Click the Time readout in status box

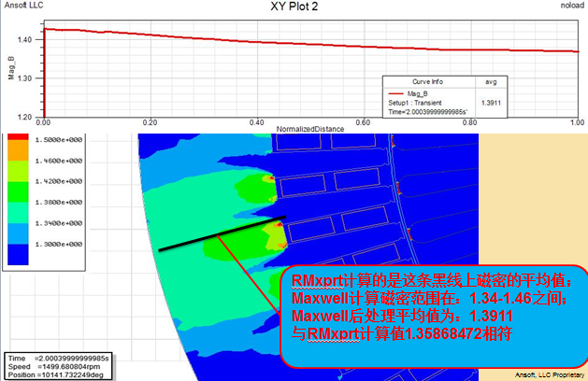(58, 359)
